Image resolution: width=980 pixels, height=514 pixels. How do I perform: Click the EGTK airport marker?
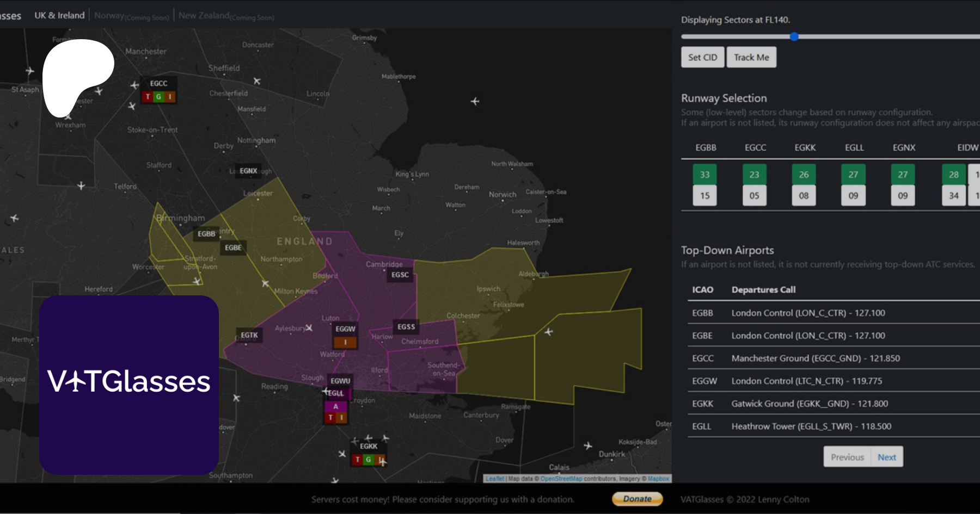[249, 335]
